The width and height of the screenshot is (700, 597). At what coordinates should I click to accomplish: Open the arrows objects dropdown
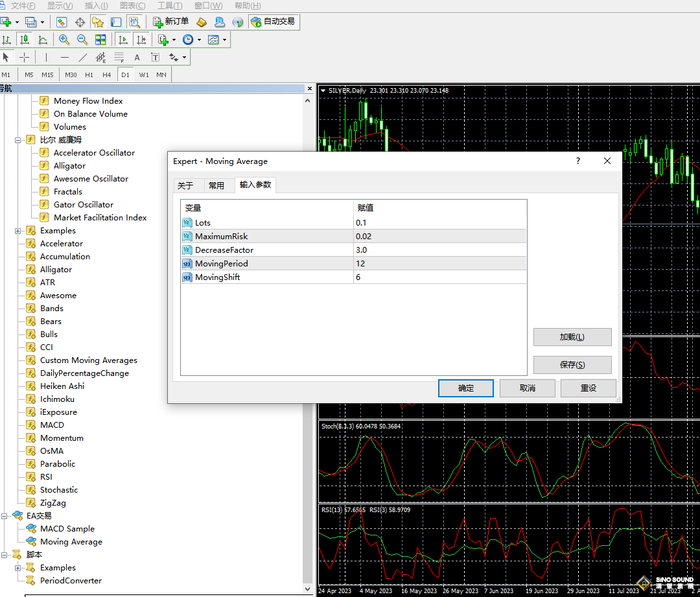coord(184,57)
